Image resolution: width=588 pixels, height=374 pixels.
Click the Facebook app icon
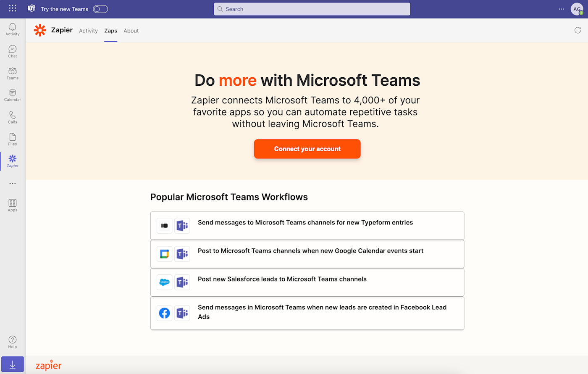tap(165, 313)
